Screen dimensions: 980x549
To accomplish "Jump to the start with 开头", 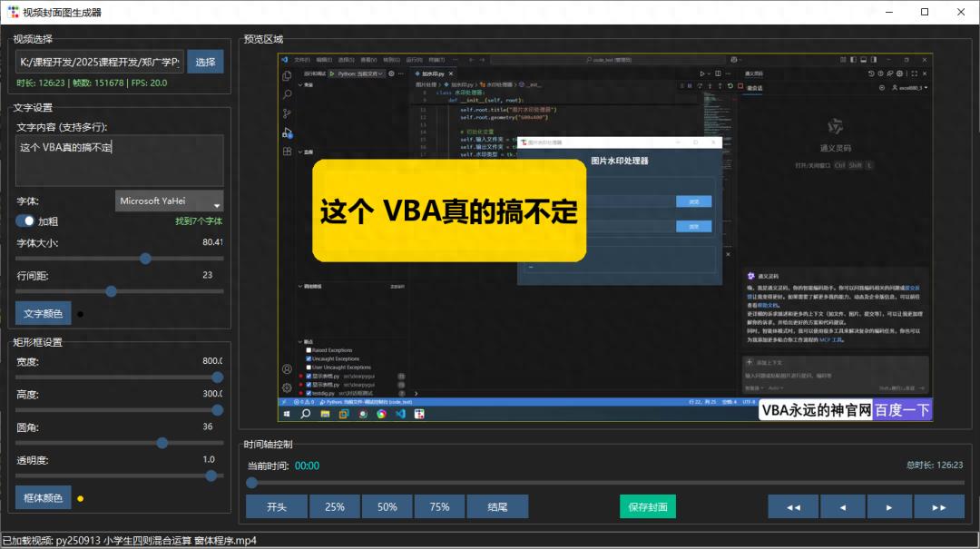I will pos(277,506).
